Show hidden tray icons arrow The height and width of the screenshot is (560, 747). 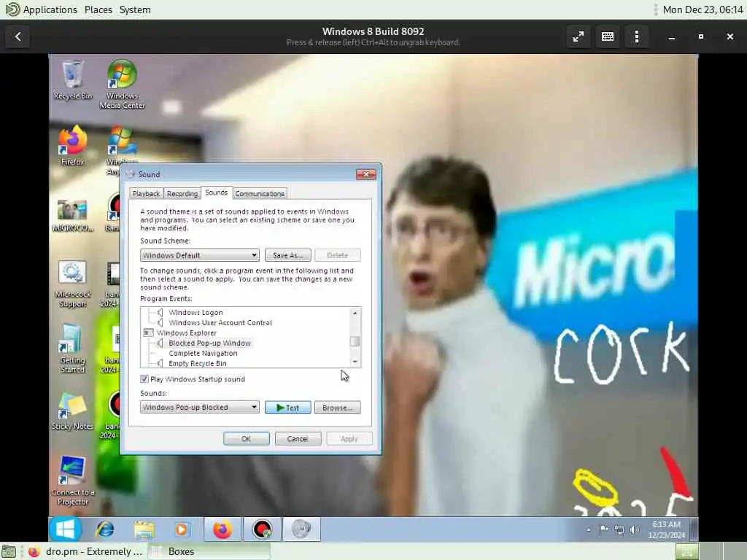tap(589, 529)
